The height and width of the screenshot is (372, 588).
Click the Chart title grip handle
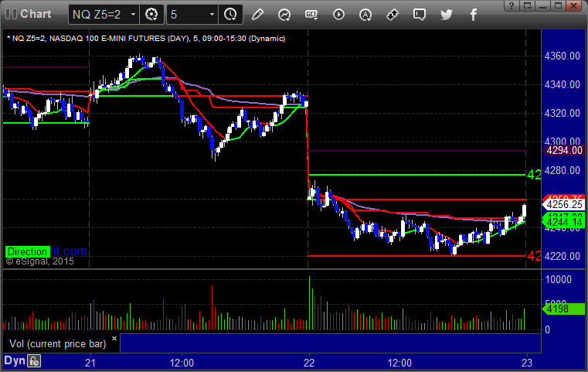pyautogui.click(x=11, y=14)
